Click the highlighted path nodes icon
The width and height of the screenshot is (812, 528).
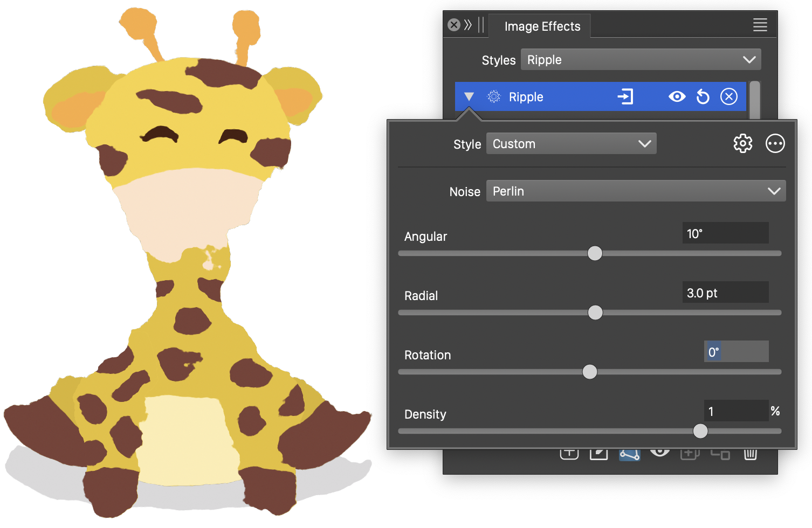[629, 455]
